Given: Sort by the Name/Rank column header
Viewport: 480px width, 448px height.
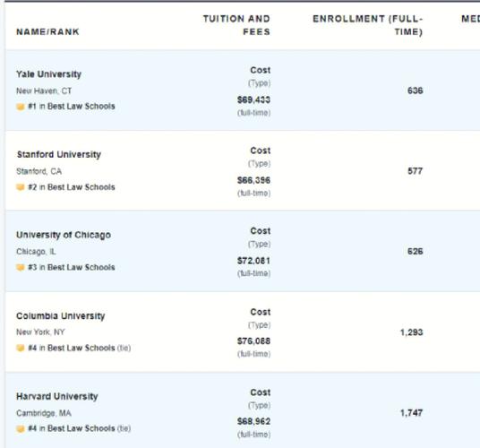Looking at the screenshot, I should click(x=47, y=31).
